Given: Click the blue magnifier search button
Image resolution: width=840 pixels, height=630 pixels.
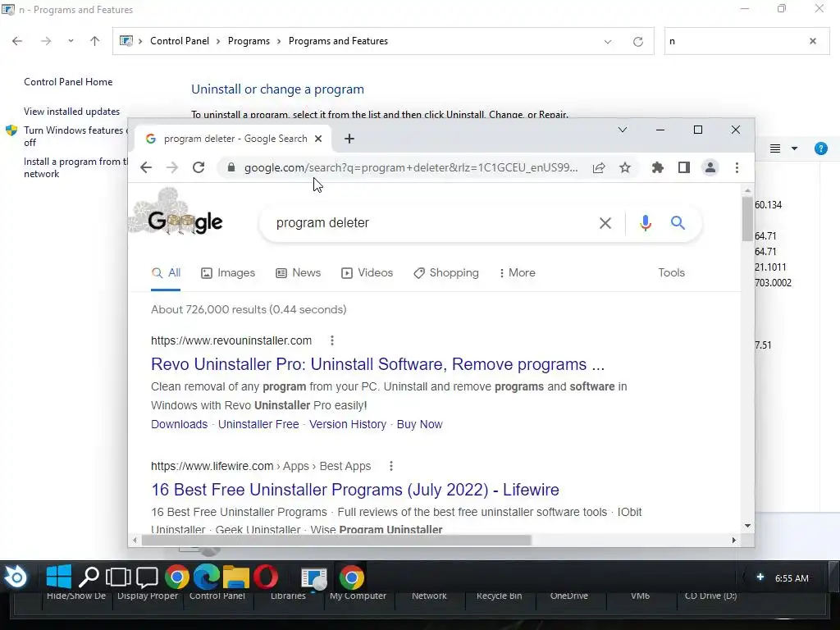Looking at the screenshot, I should (678, 223).
